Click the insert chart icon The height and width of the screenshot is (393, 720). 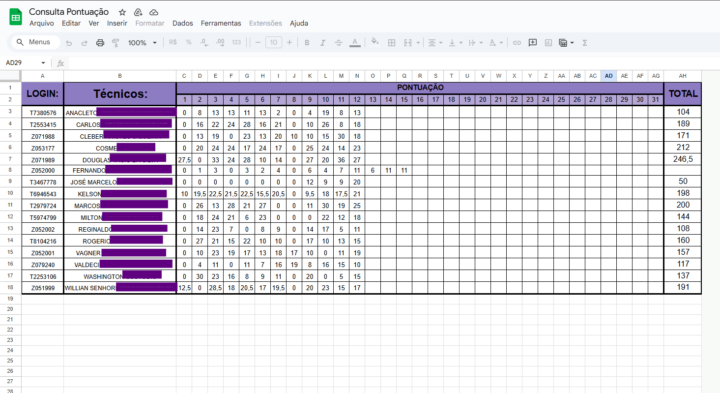click(548, 43)
